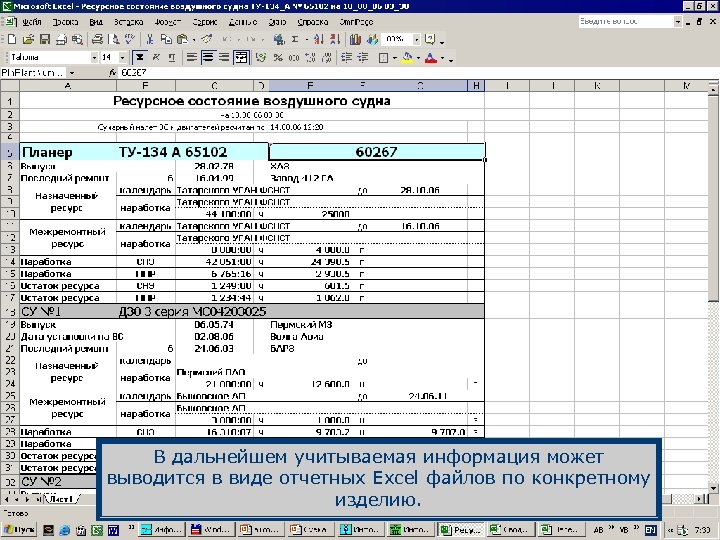720x540 pixels.
Task: Select the title 'Ресурсное состояние воздушного судна'
Action: pyautogui.click(x=252, y=101)
